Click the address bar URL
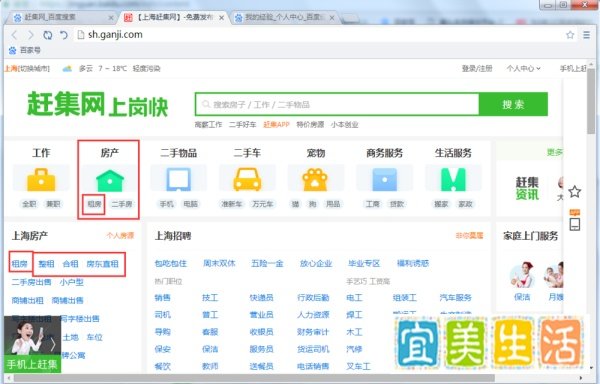Screen dimensions: 600x384 (115, 35)
